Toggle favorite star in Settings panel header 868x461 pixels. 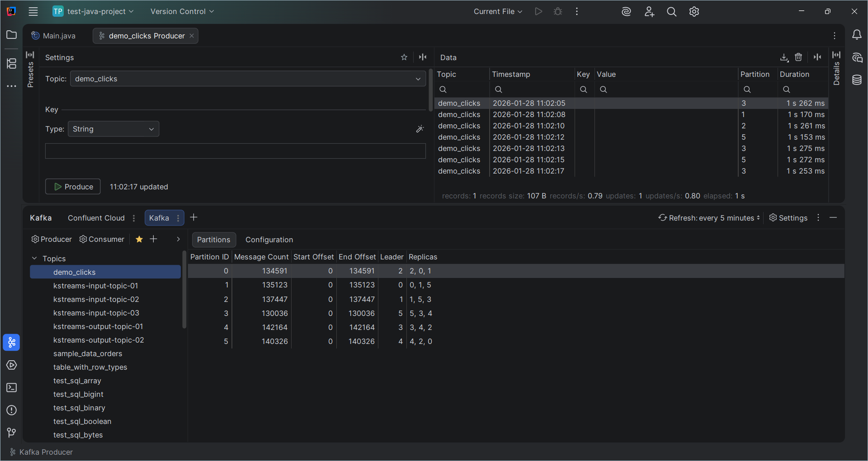[405, 57]
